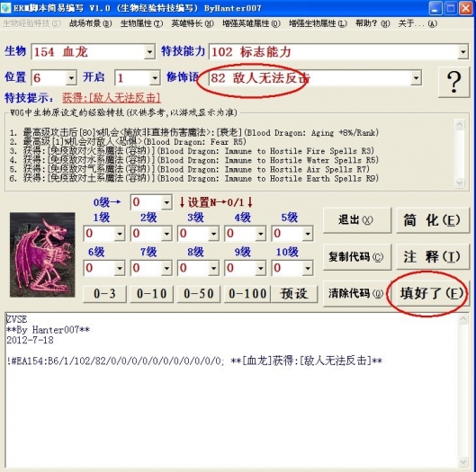Open the 特技能力 ability dropdown arrow

coord(463,52)
